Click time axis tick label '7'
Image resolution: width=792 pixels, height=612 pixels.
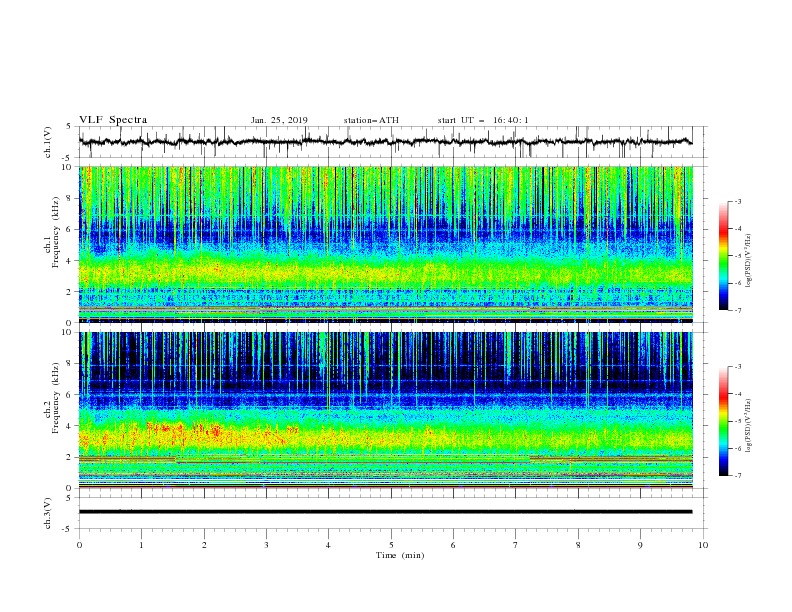click(516, 545)
